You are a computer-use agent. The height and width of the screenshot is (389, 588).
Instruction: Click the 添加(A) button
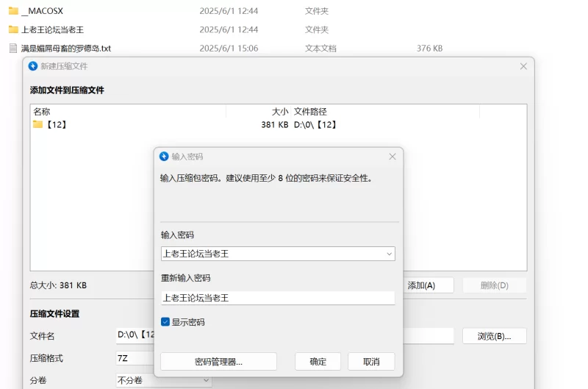tap(429, 285)
